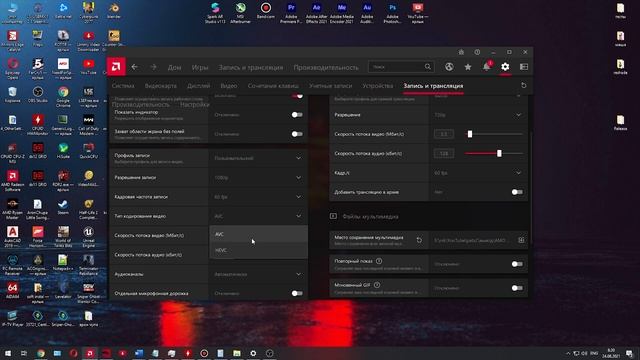This screenshot has width=640, height=360.
Task: Go back with the left arrow
Action: [x=134, y=67]
